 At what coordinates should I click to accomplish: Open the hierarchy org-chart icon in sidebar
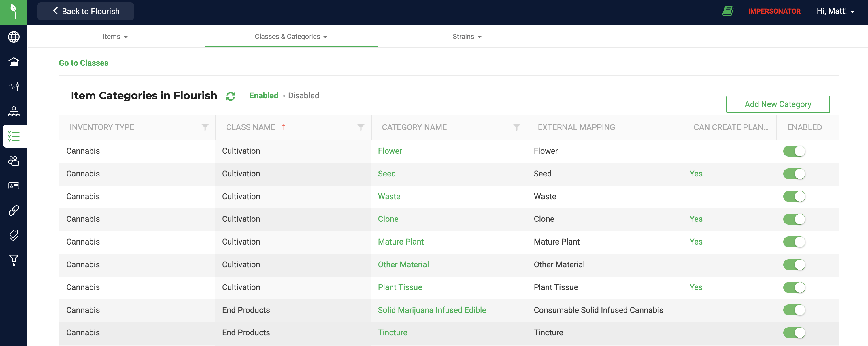(14, 111)
